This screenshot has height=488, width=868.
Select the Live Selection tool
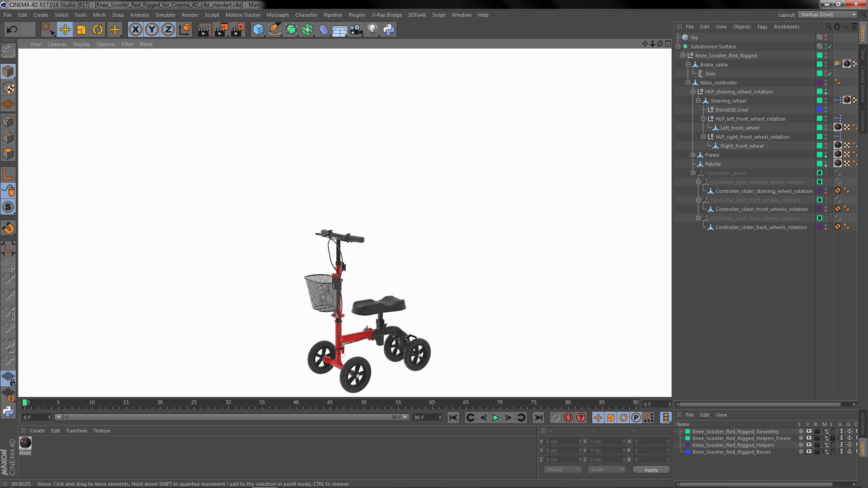tap(48, 30)
